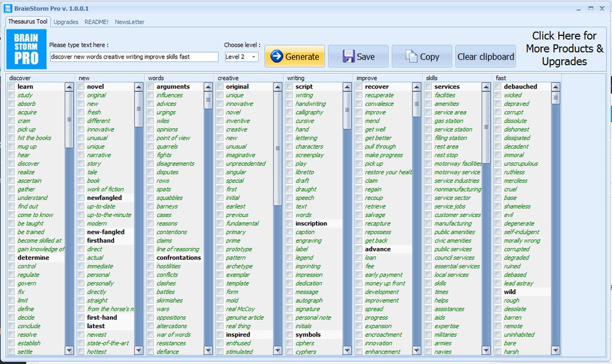This screenshot has width=612, height=364.
Task: Select the bold word 'wild'
Action: 510,292
